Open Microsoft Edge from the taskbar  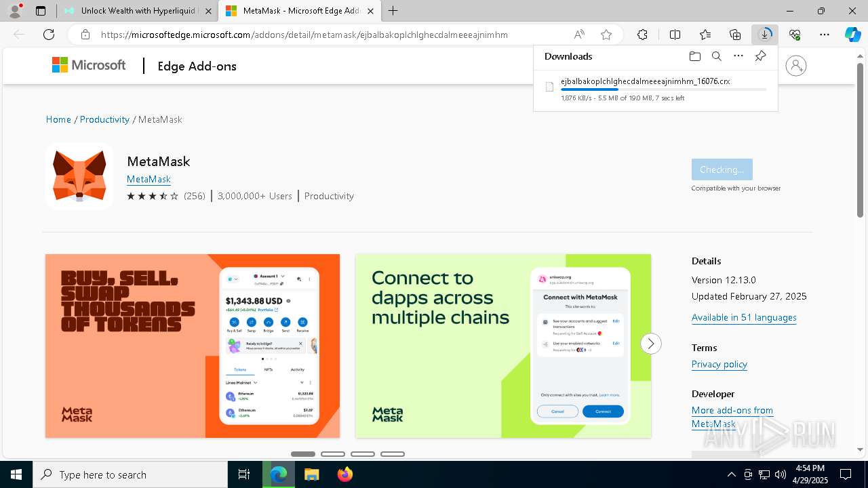pyautogui.click(x=279, y=474)
